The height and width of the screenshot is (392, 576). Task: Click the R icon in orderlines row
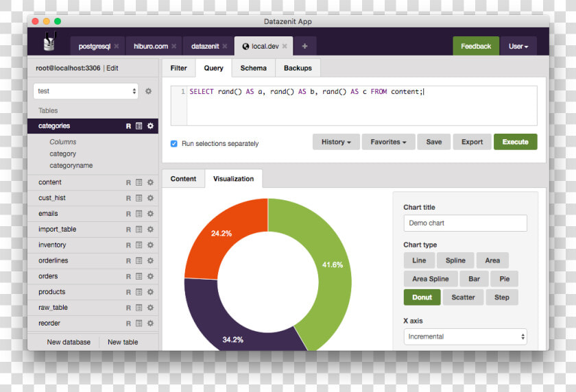[129, 260]
